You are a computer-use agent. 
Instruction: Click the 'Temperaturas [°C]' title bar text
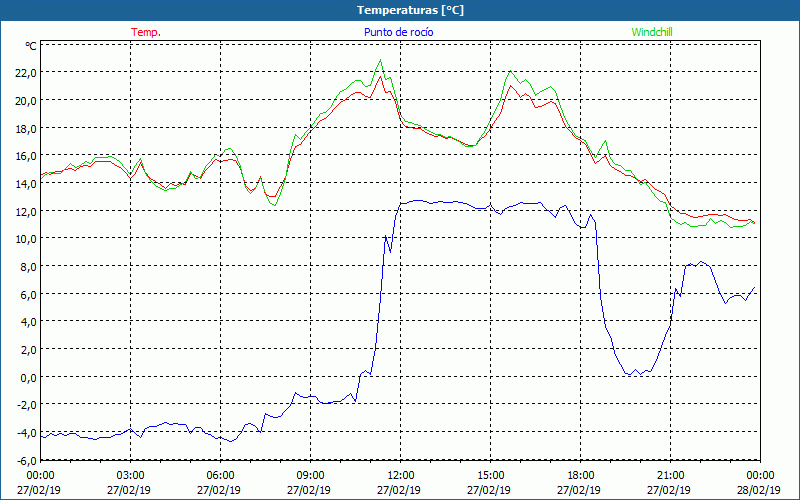click(x=410, y=10)
